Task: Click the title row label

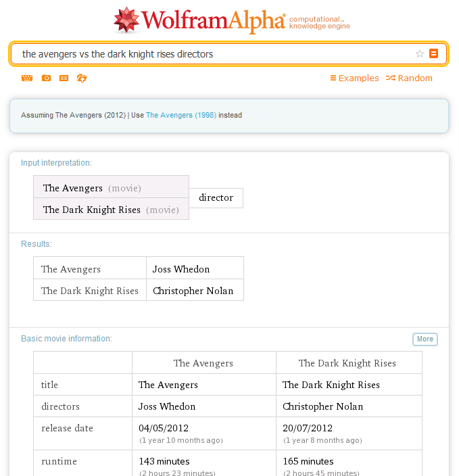Action: (x=49, y=385)
